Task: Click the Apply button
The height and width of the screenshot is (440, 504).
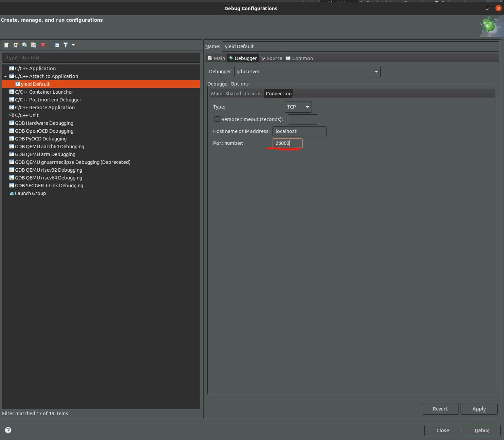Action: click(479, 409)
